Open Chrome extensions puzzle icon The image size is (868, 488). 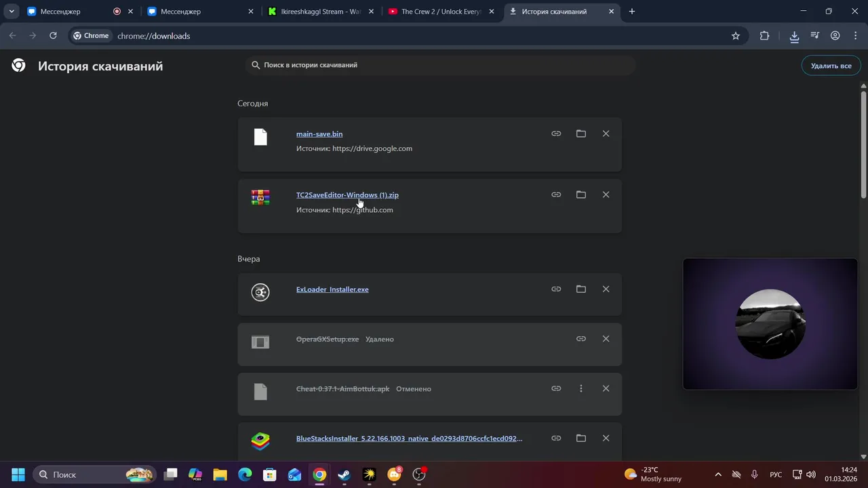tap(764, 36)
